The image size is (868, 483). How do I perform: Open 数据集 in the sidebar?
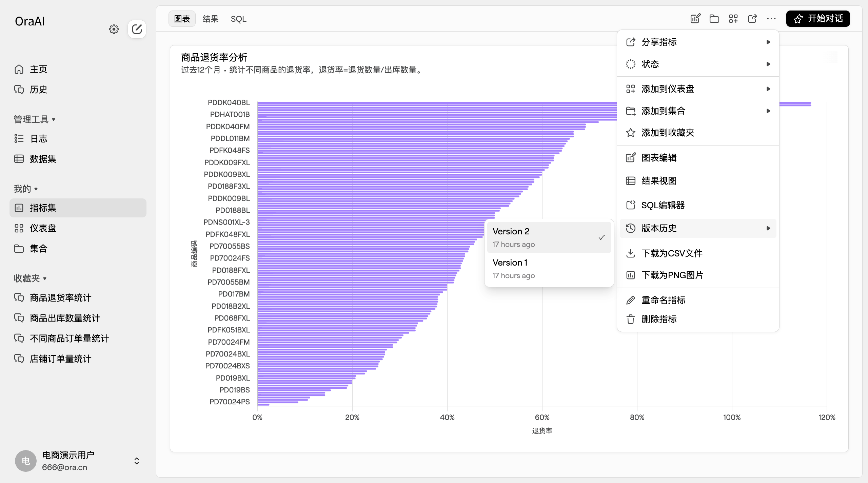point(43,159)
